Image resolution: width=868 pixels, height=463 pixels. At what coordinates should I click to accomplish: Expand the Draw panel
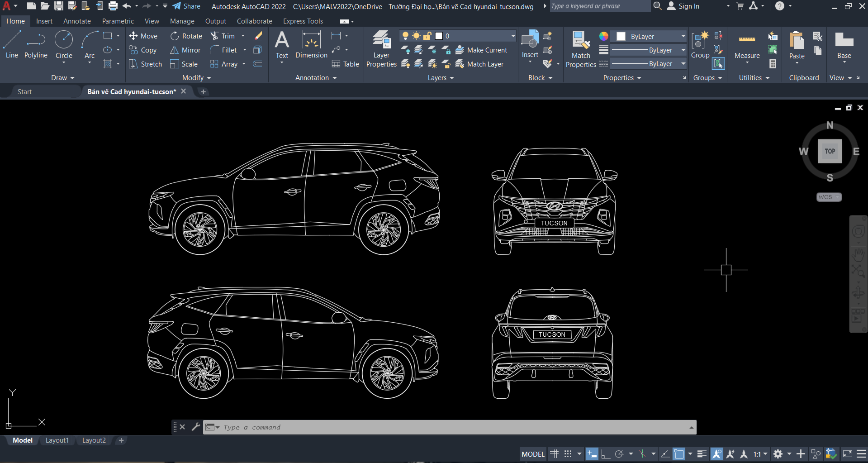point(62,78)
